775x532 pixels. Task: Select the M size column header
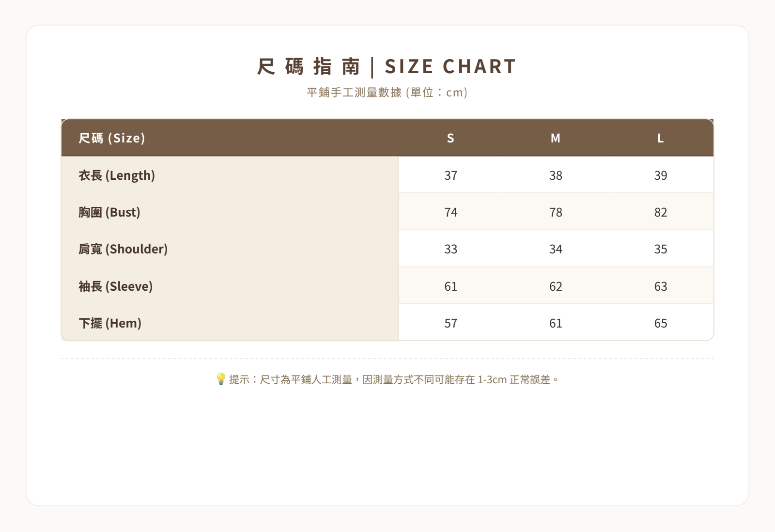[x=556, y=138]
